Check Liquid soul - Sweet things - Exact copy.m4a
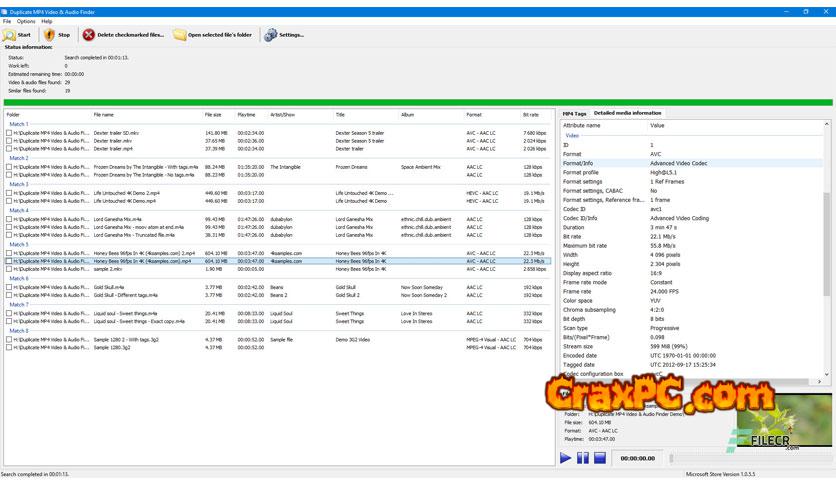 [9, 321]
